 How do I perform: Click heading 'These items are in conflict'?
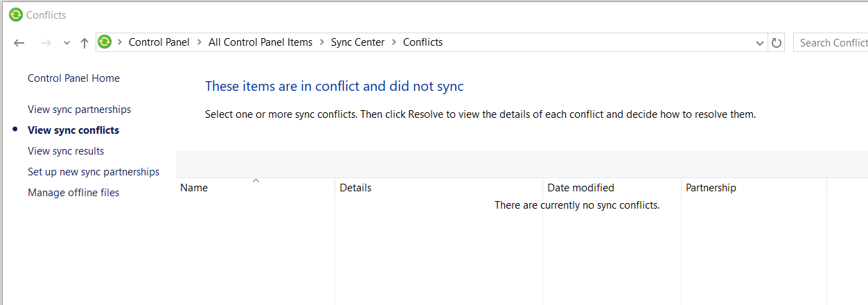click(x=335, y=87)
